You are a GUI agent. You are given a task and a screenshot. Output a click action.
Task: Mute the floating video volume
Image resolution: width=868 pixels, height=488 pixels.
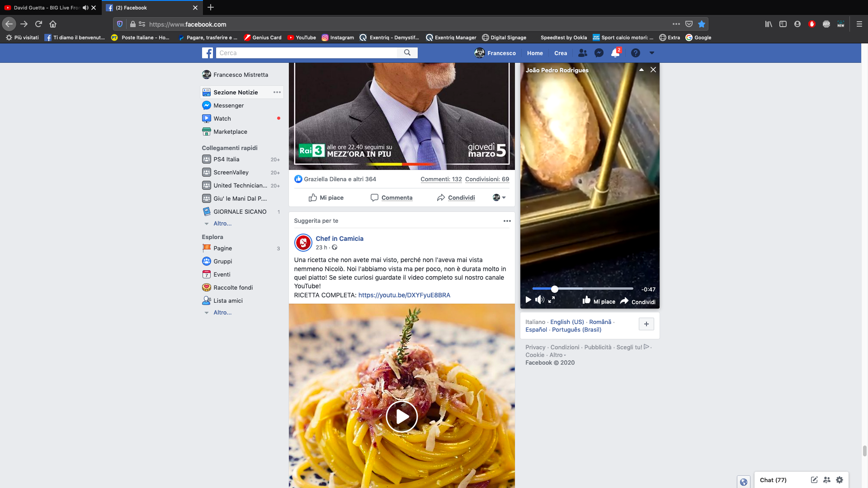click(x=539, y=300)
